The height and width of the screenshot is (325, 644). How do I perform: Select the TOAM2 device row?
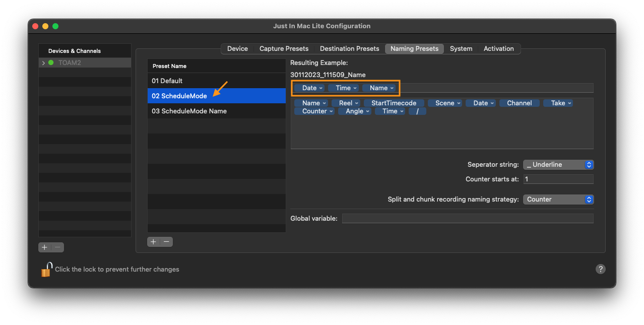click(x=85, y=63)
